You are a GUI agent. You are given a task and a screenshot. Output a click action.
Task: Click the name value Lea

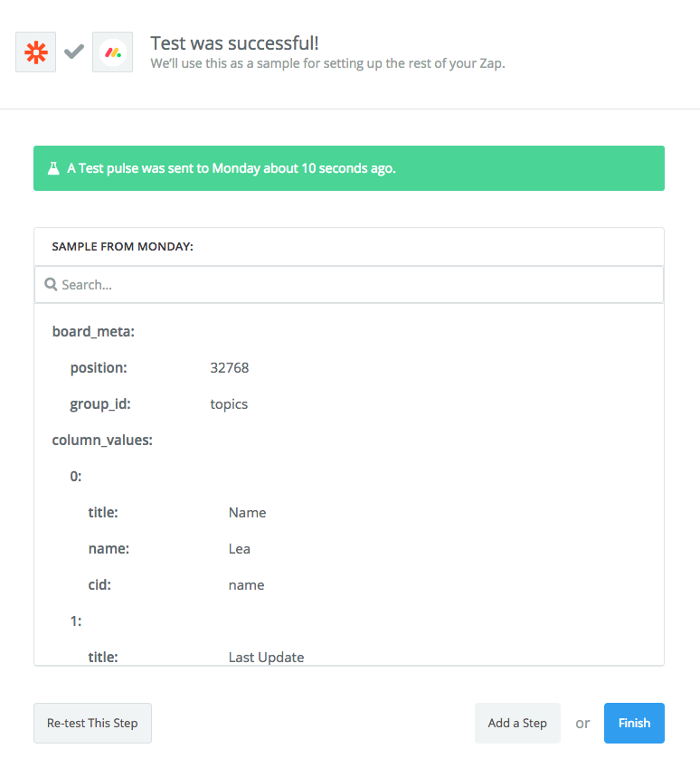click(x=240, y=549)
